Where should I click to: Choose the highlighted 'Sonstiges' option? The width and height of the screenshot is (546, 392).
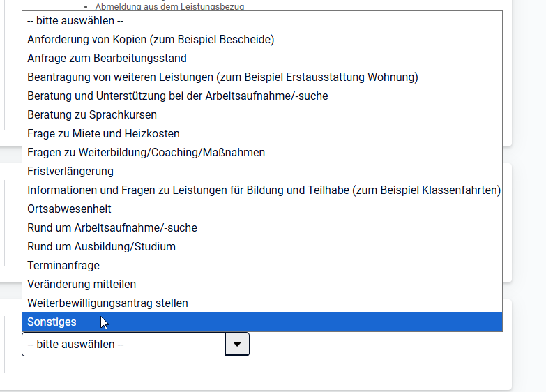point(52,322)
